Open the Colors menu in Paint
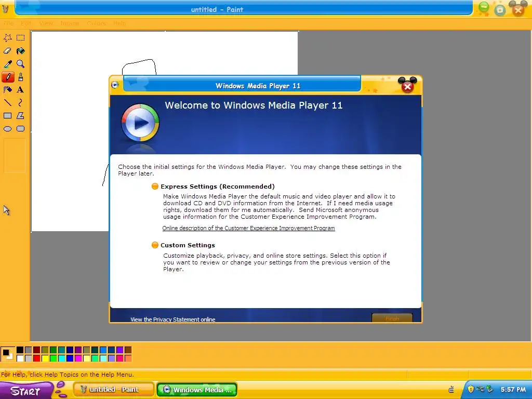Image resolution: width=532 pixels, height=399 pixels. coord(96,23)
